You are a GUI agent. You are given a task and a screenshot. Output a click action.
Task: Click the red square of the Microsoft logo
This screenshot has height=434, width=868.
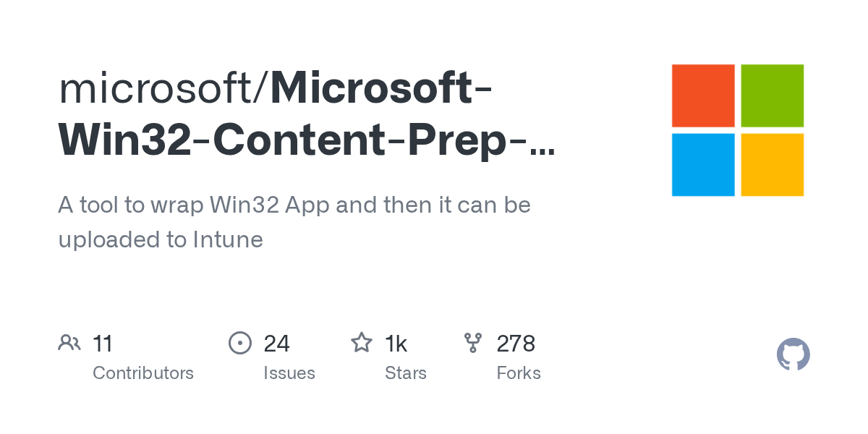tap(703, 95)
